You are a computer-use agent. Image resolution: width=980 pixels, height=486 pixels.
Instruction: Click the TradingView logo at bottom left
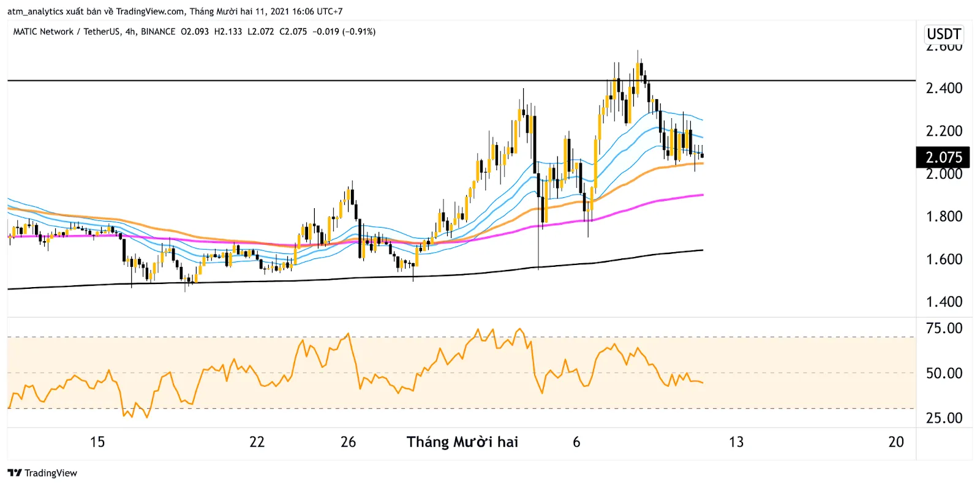(42, 473)
